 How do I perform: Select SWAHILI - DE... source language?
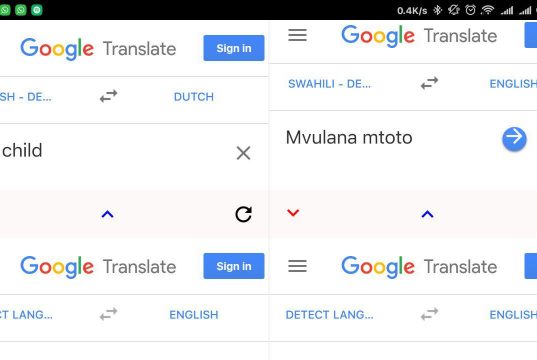pyautogui.click(x=329, y=84)
